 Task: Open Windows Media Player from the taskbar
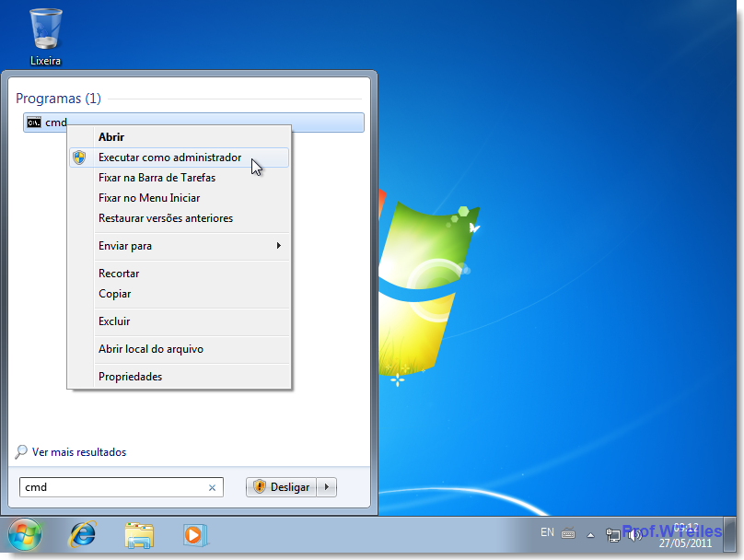195,535
